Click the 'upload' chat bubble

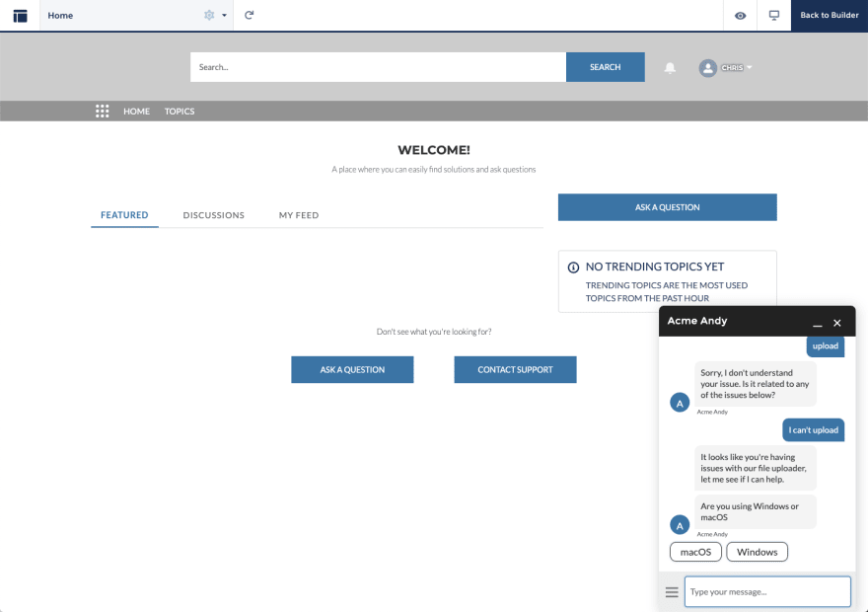coord(825,346)
